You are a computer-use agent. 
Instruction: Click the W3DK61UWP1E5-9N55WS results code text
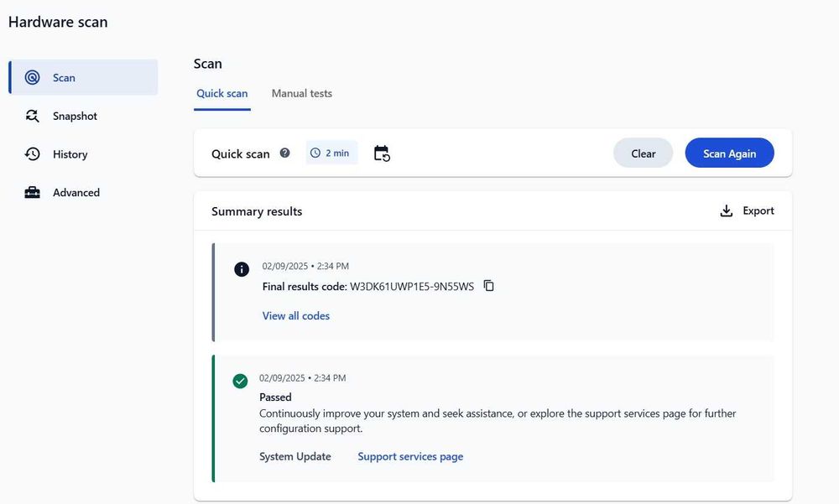click(x=412, y=287)
